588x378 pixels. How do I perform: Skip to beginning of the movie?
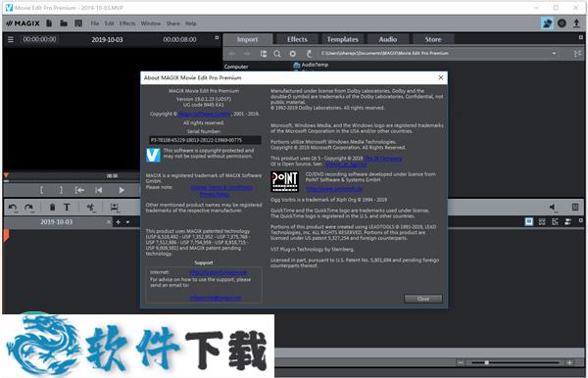coord(99,190)
